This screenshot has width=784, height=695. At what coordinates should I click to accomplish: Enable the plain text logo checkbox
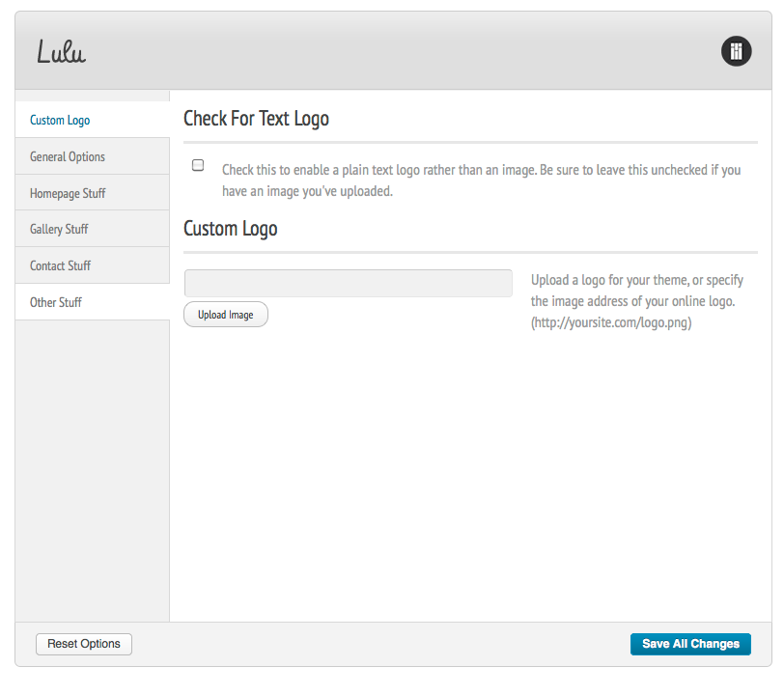[198, 165]
